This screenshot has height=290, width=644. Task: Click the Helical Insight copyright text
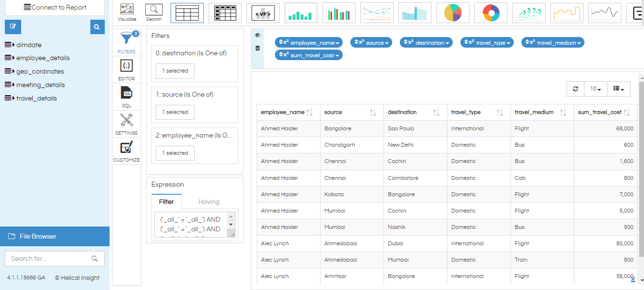[77, 277]
